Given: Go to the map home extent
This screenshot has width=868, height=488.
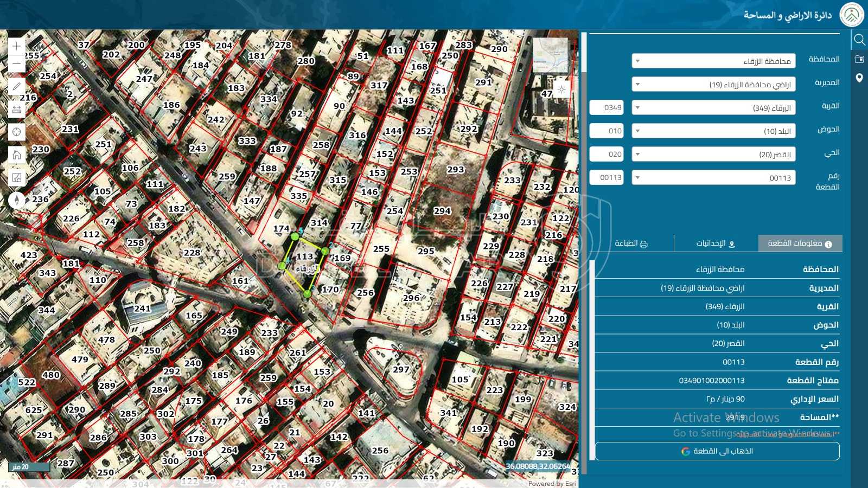Looking at the screenshot, I should tap(17, 155).
